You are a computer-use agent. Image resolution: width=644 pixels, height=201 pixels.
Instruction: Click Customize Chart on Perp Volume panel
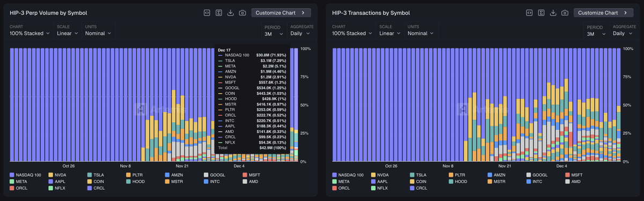pyautogui.click(x=281, y=12)
